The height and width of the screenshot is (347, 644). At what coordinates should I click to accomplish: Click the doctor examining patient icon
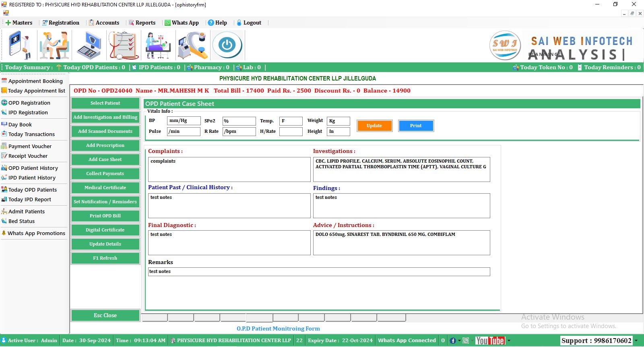click(x=54, y=45)
